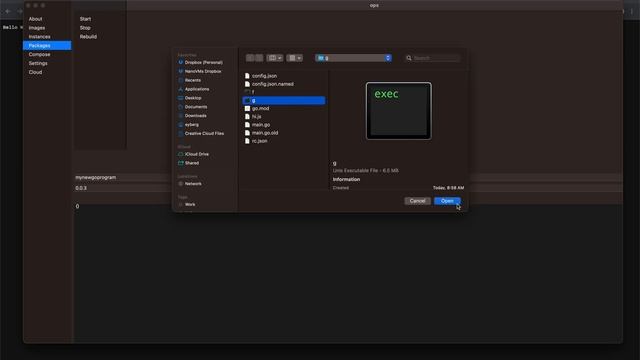The image size is (640, 360).
Task: Open the group-by options dropdown
Action: click(294, 58)
